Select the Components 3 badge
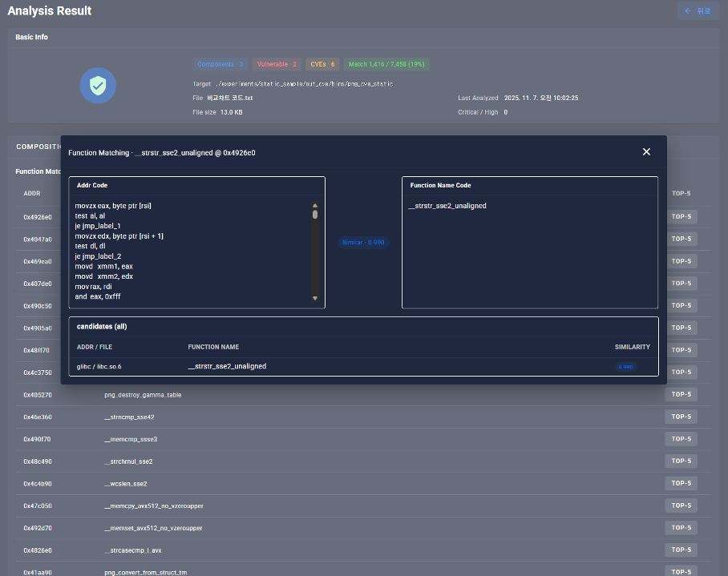Image resolution: width=728 pixels, height=576 pixels. click(x=220, y=64)
